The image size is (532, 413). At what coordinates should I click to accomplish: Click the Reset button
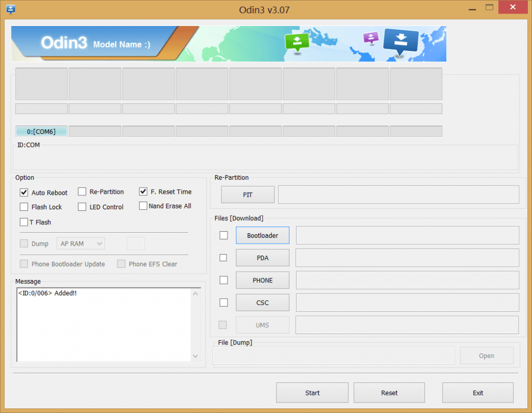tap(389, 393)
